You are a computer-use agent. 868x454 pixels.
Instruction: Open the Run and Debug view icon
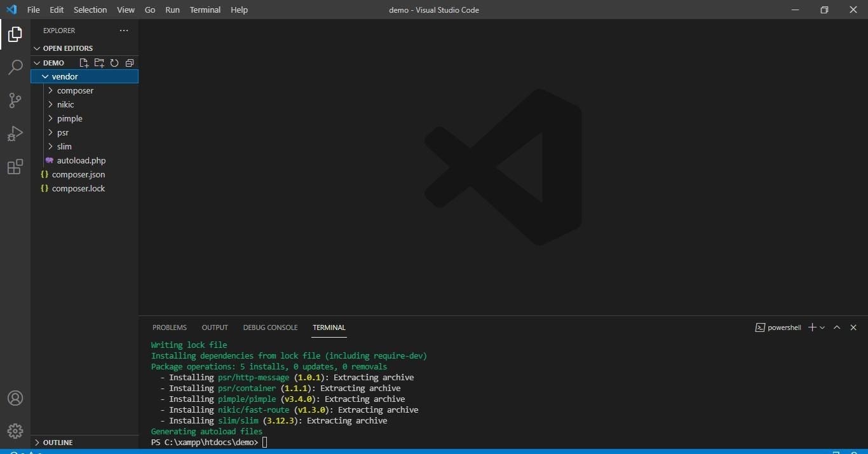point(15,134)
